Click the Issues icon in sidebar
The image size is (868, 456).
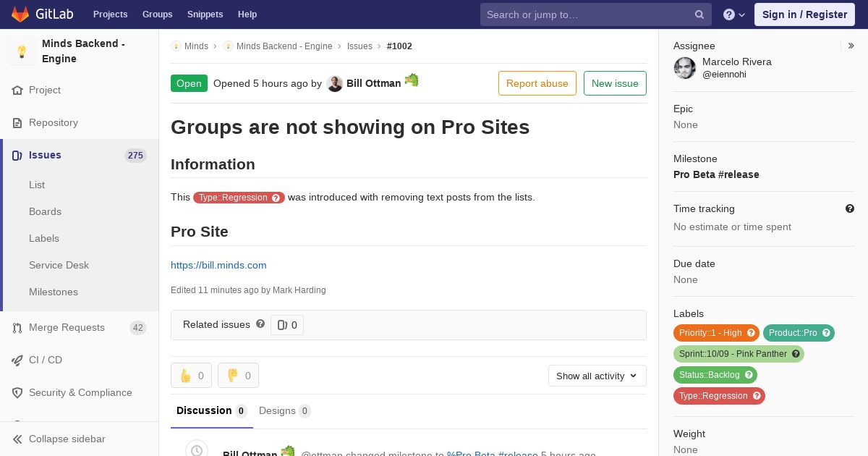[17, 156]
